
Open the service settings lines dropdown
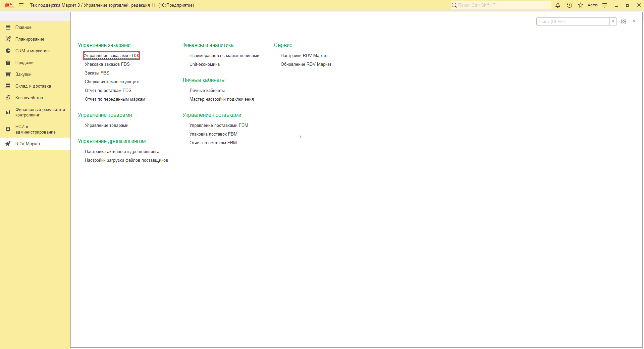click(605, 5)
